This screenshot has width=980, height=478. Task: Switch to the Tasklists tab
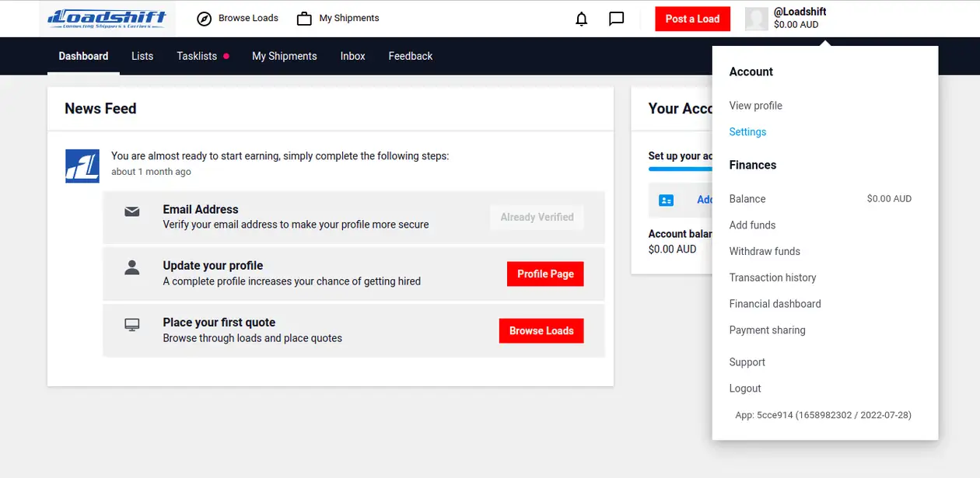pyautogui.click(x=197, y=56)
